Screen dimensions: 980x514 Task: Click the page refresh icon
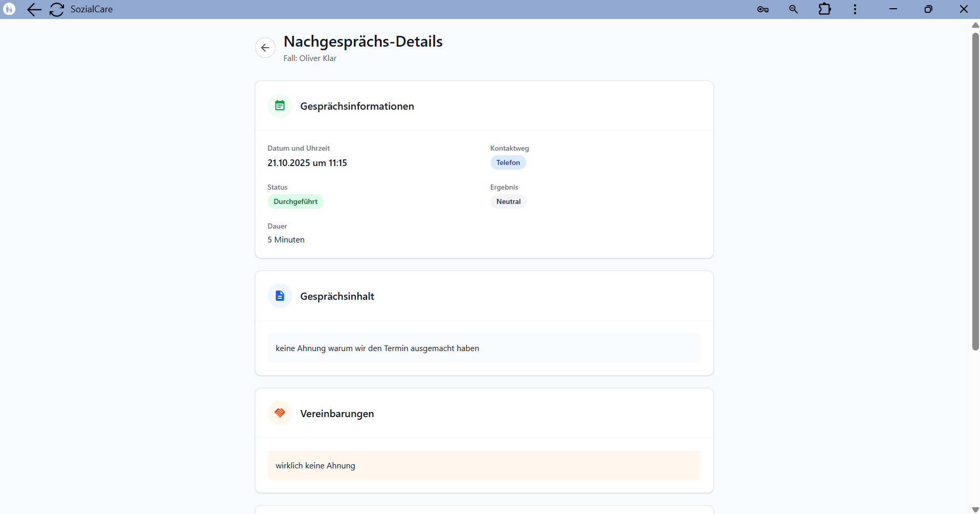[x=56, y=9]
